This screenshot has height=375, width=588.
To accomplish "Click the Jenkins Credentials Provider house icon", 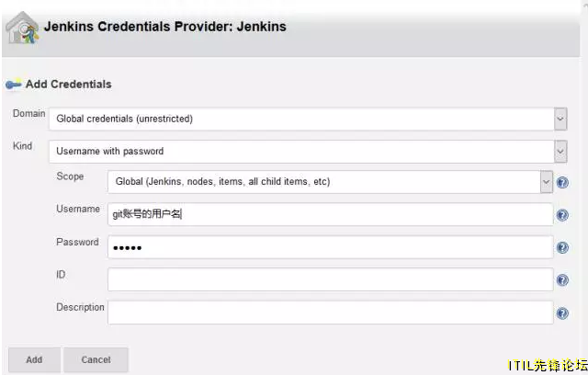I will (x=22, y=28).
